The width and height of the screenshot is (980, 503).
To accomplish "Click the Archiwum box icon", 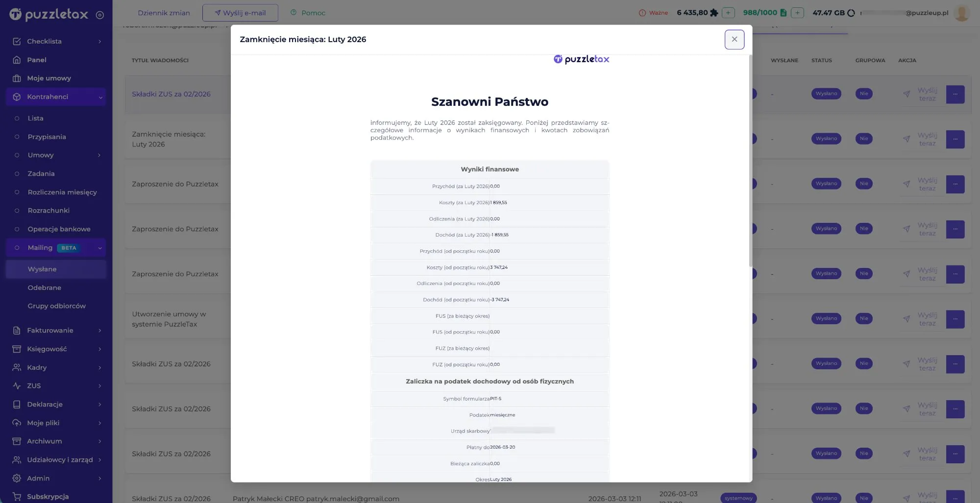I will (17, 441).
